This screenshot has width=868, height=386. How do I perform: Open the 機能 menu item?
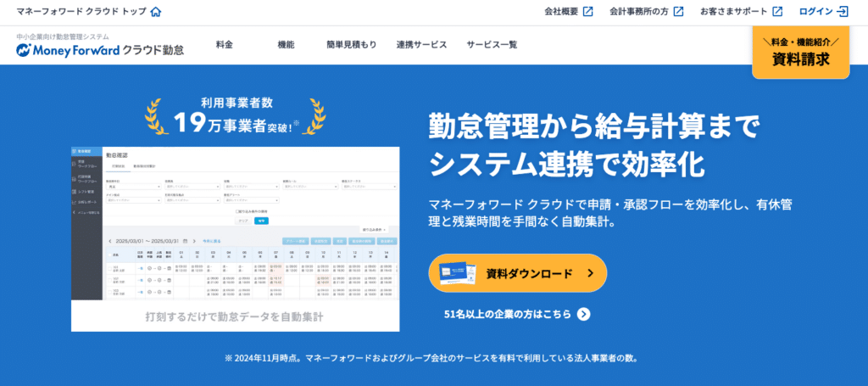coord(286,45)
